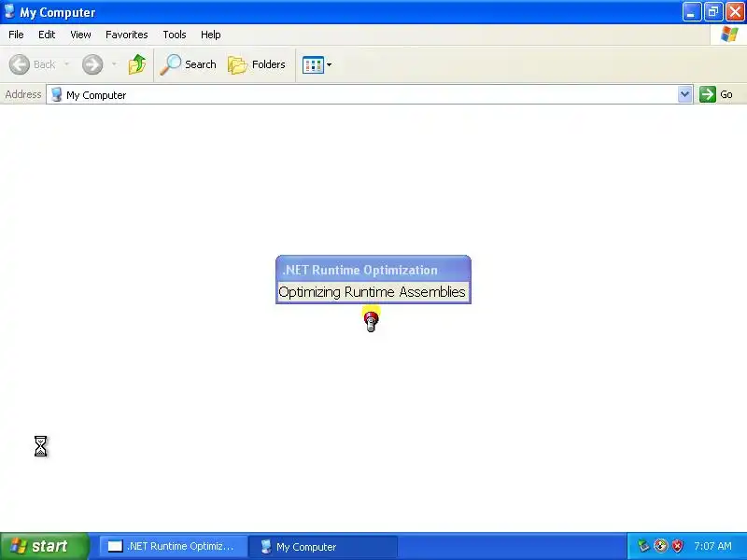Open the Search pane
This screenshot has height=560, width=747.
pos(188,64)
